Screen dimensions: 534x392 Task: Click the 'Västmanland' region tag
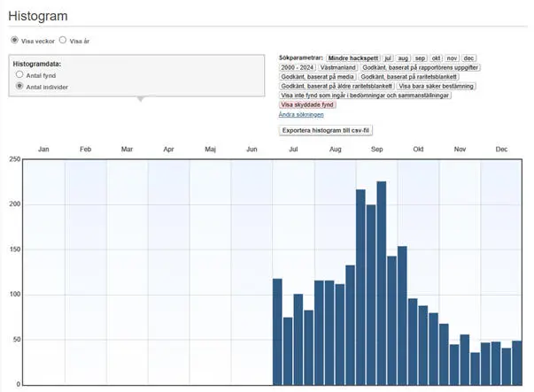(337, 66)
